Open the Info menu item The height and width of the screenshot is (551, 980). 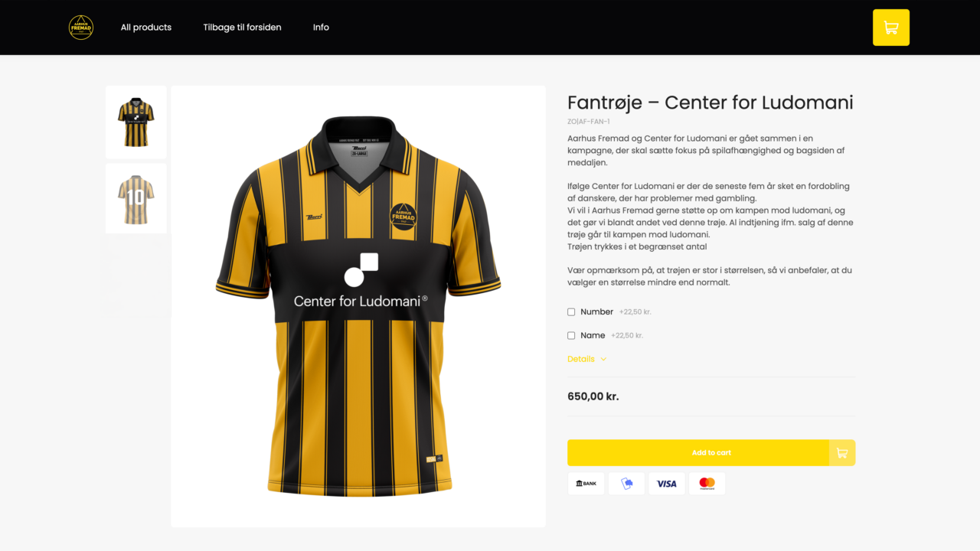click(321, 28)
